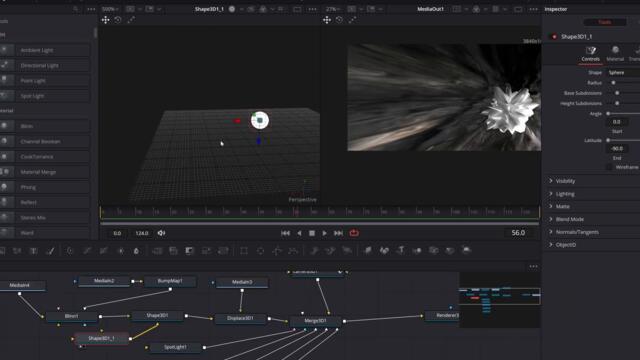Switch to the Controls tab
Viewport: 640px width, 360px height.
coord(591,54)
